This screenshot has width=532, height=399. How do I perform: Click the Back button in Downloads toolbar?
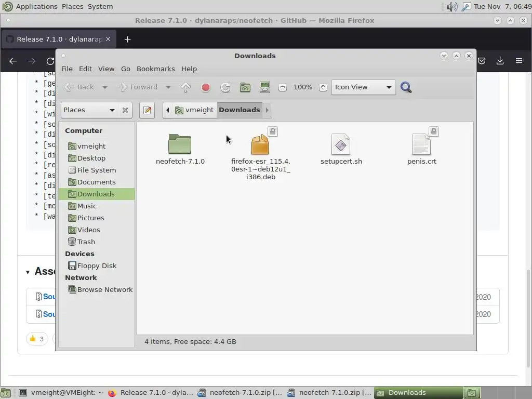click(79, 87)
